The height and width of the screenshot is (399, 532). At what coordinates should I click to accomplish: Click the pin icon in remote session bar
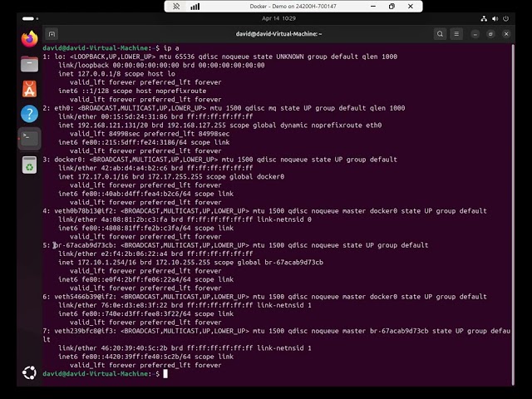pos(176,7)
